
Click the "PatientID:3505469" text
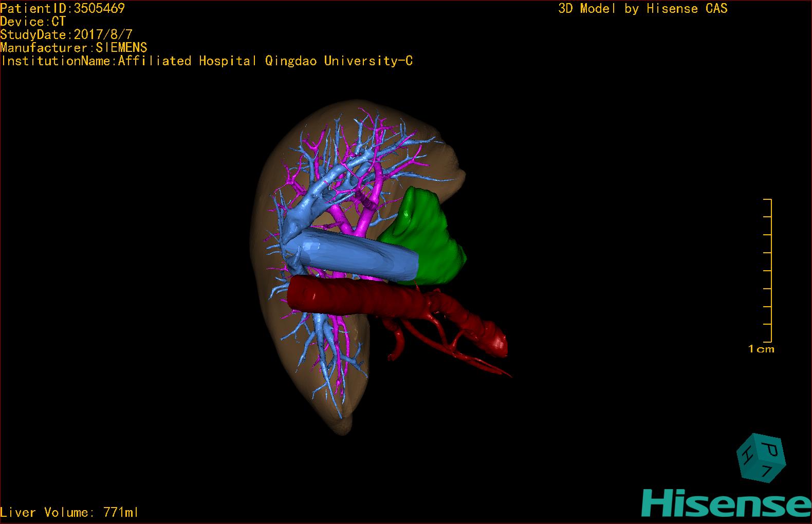(x=63, y=8)
